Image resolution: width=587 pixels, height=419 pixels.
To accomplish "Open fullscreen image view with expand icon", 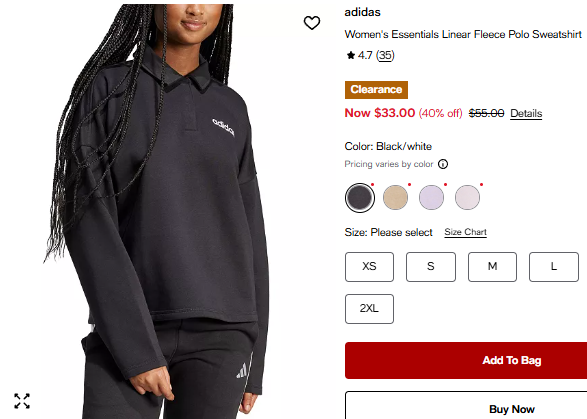I will pos(22,401).
